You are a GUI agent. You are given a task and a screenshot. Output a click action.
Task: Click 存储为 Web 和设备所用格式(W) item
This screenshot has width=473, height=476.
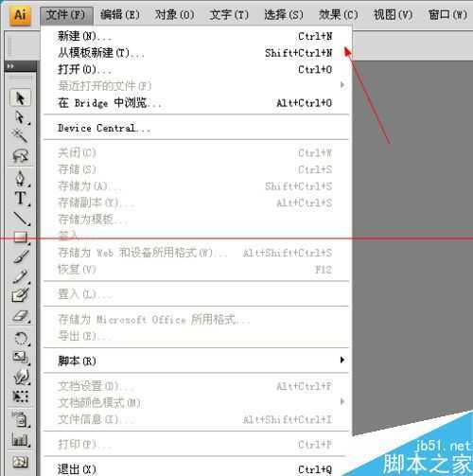tap(196, 253)
